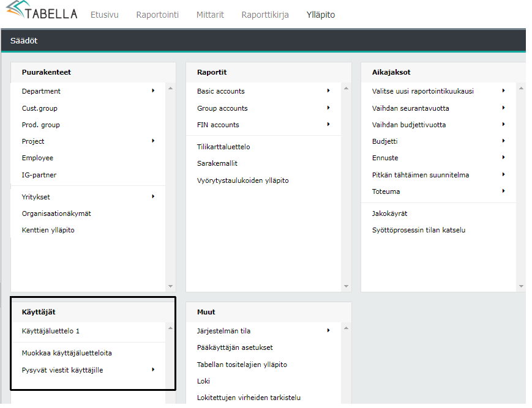Expand the Basic accounts submenu arrow
This screenshot has width=532, height=408.
(328, 91)
